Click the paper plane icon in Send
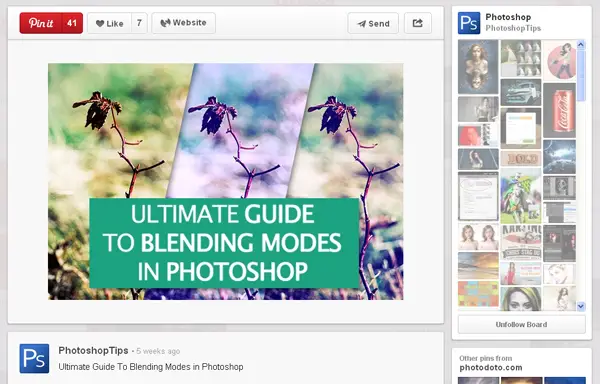Image resolution: width=600 pixels, height=384 pixels. (x=362, y=24)
